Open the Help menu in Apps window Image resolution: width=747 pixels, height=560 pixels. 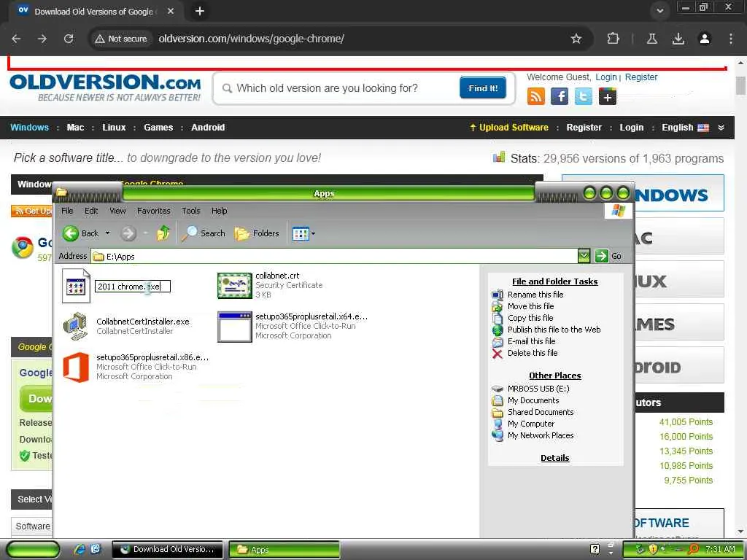click(219, 211)
